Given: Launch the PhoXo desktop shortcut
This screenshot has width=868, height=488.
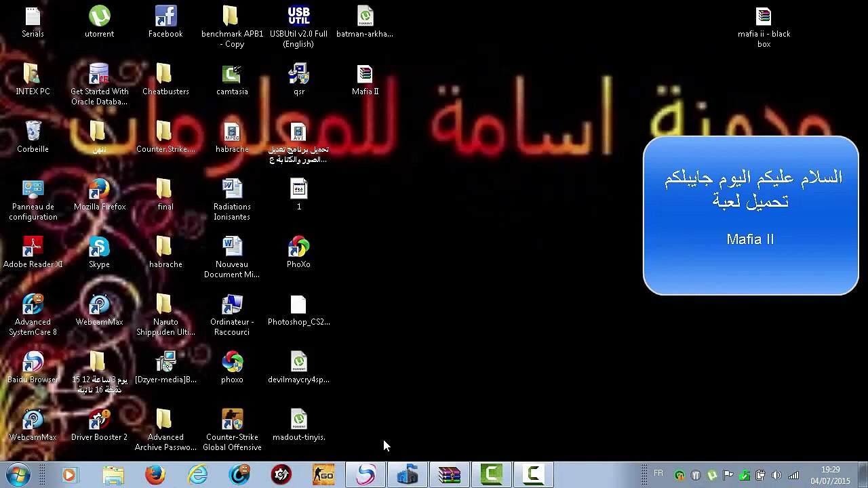Looking at the screenshot, I should click(298, 253).
